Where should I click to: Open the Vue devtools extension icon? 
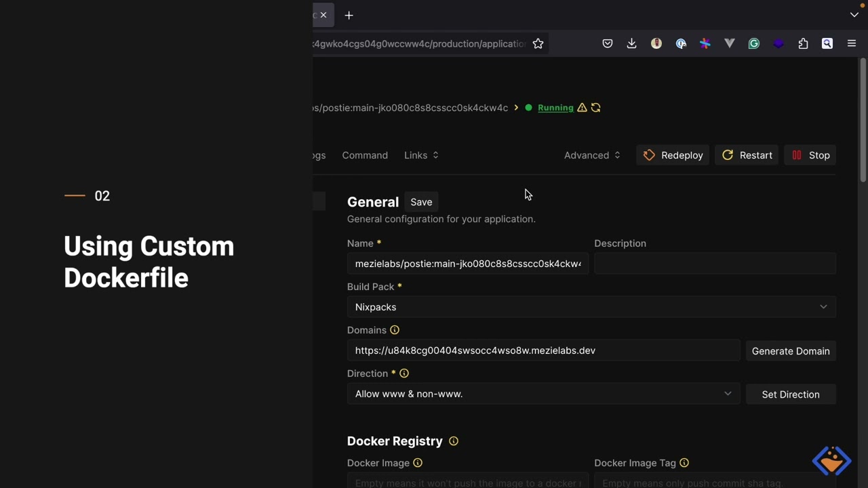[x=730, y=43]
